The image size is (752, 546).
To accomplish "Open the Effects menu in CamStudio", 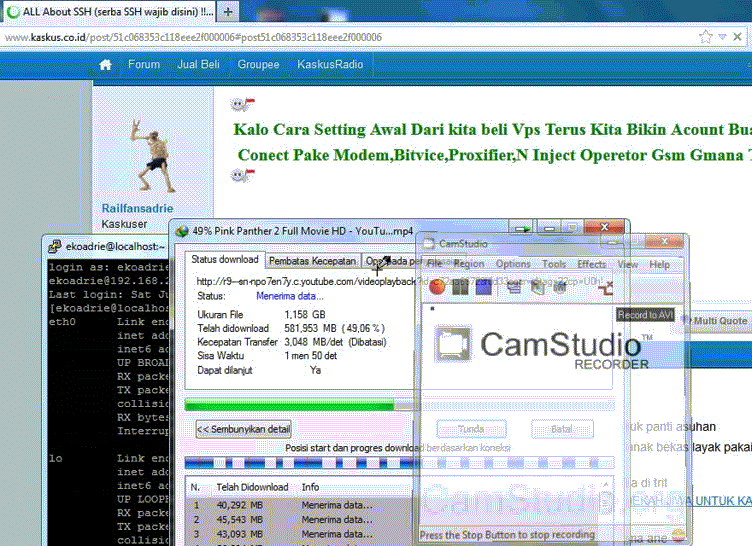I will tap(592, 264).
